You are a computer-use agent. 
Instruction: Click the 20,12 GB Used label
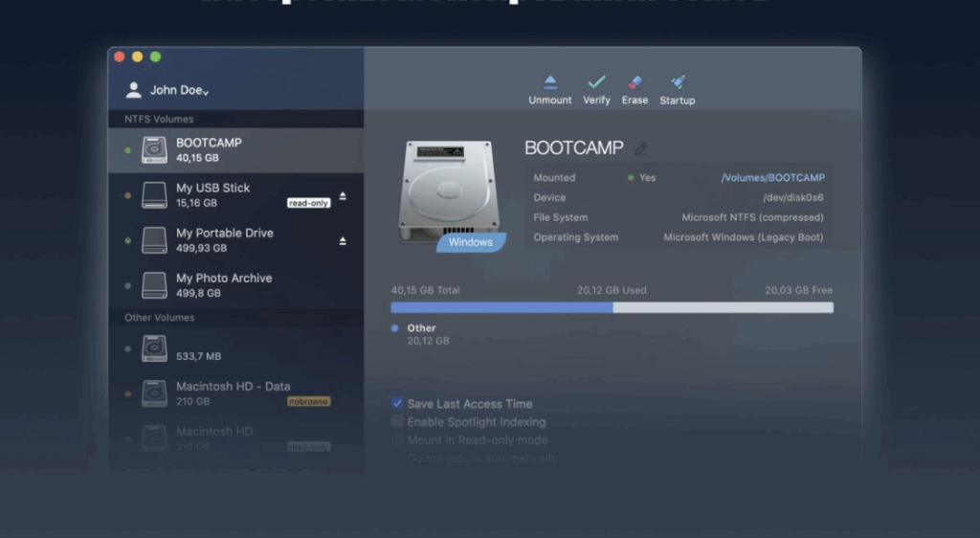click(612, 290)
